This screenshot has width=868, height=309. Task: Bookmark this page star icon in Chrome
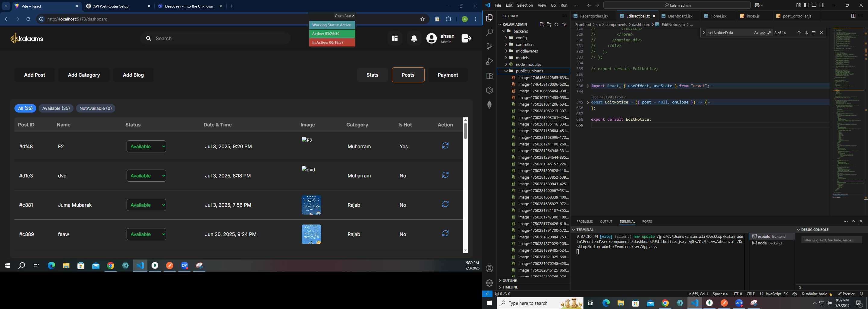[x=423, y=19]
